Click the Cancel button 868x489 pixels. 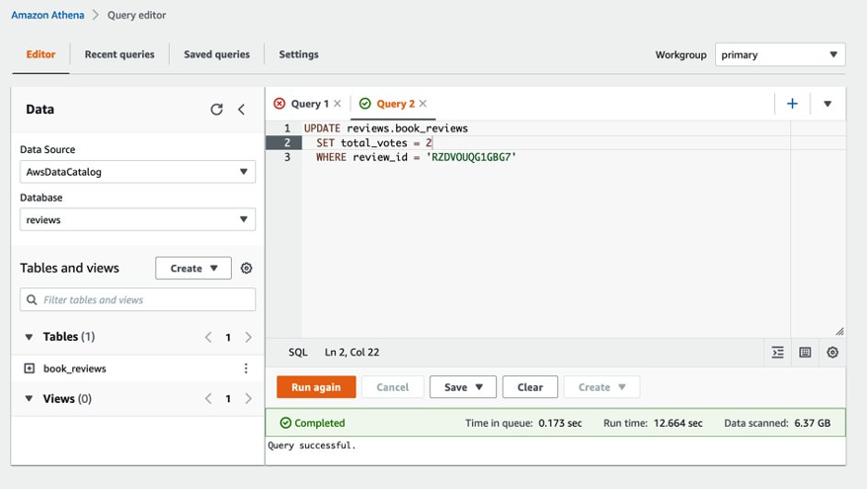(x=392, y=387)
